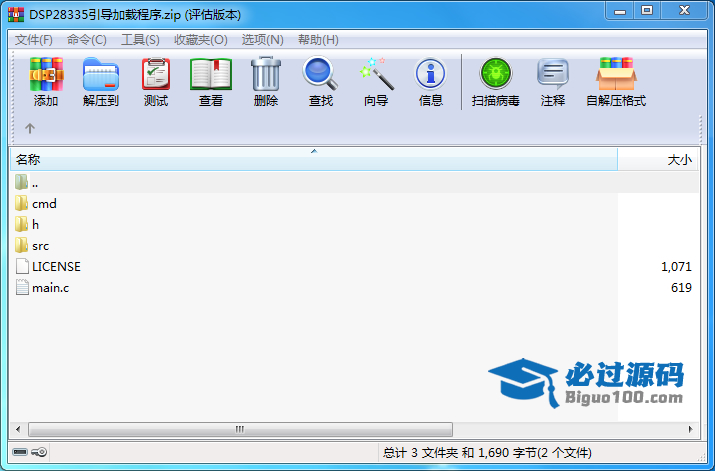Open the 注释 (Comment) tool
Viewport: 715px width, 471px height.
[553, 73]
